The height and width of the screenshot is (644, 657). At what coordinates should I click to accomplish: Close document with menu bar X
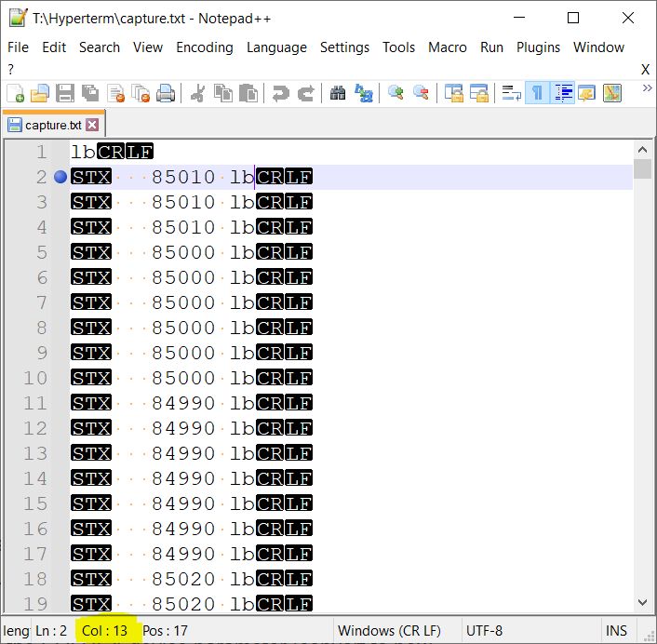[645, 70]
